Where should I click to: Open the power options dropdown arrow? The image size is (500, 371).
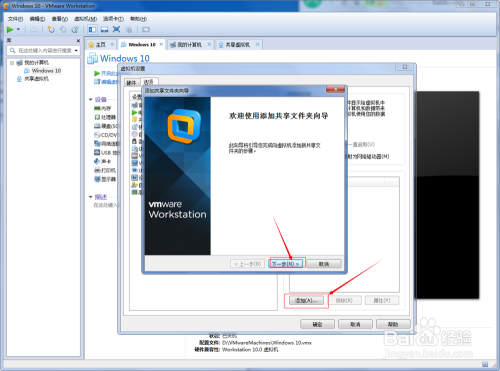coord(18,30)
